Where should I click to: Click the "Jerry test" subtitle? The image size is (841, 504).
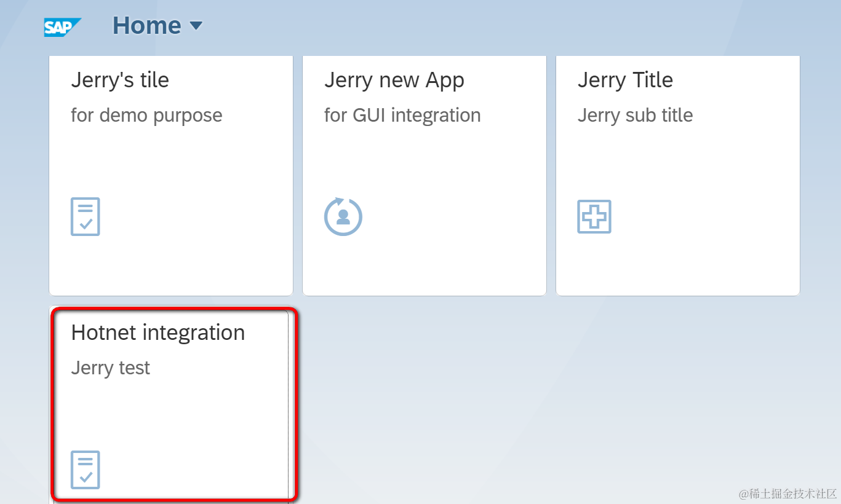point(111,368)
